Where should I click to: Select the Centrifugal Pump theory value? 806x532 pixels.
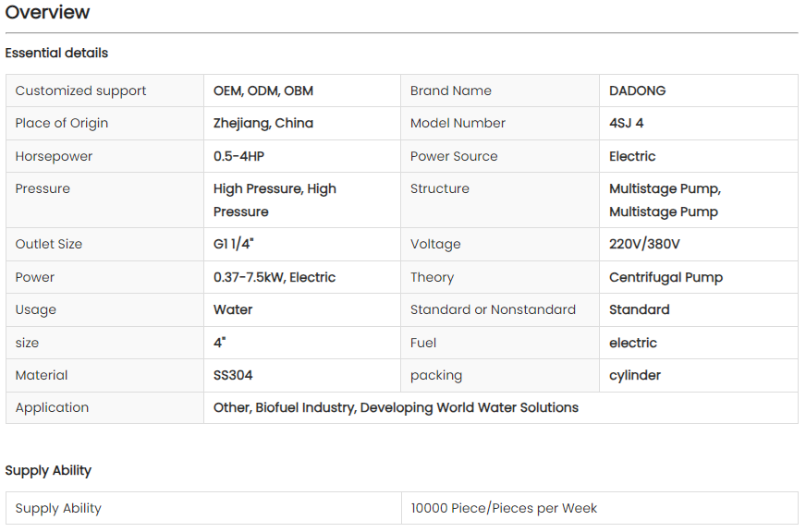coord(666,277)
